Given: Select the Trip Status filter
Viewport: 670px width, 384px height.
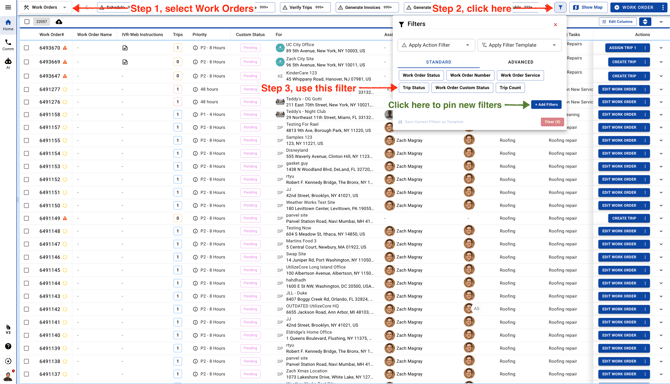Looking at the screenshot, I should click(x=414, y=88).
